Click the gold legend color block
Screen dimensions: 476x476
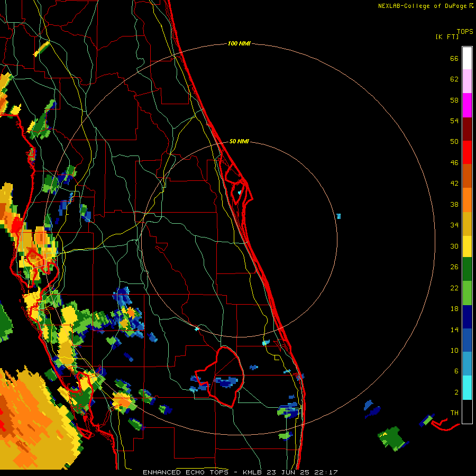click(x=467, y=224)
